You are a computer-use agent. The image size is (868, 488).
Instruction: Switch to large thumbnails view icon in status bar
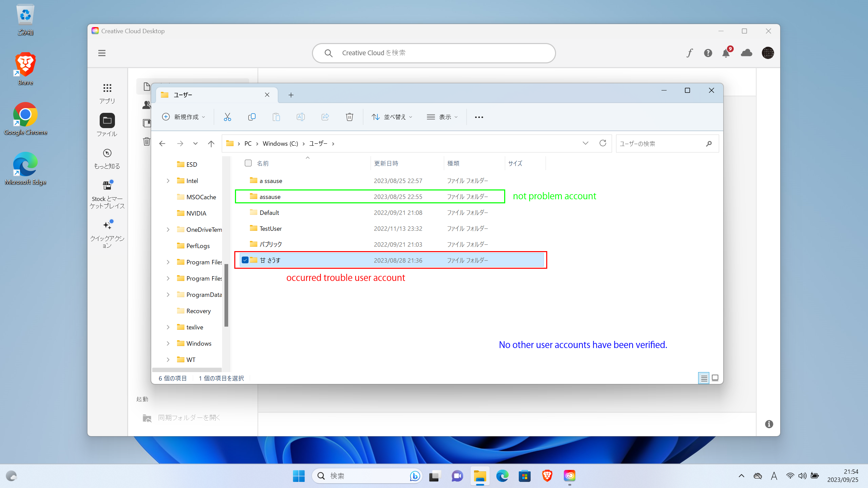(715, 378)
